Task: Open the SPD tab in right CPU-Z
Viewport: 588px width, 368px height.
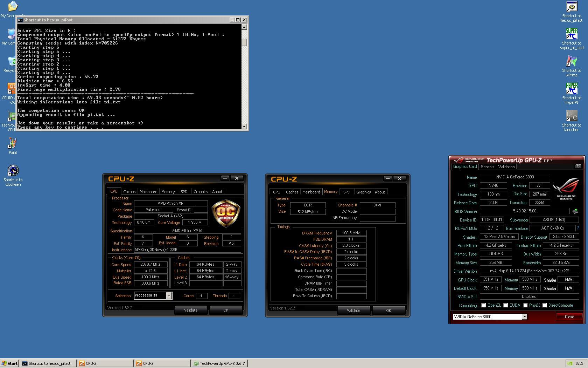Action: pos(346,192)
